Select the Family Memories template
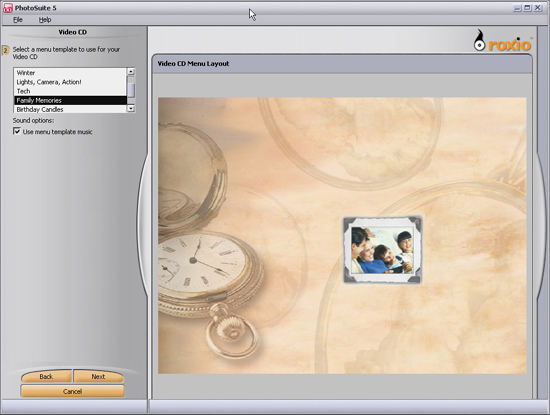Screen dimensions: 550x415 (x=70, y=100)
